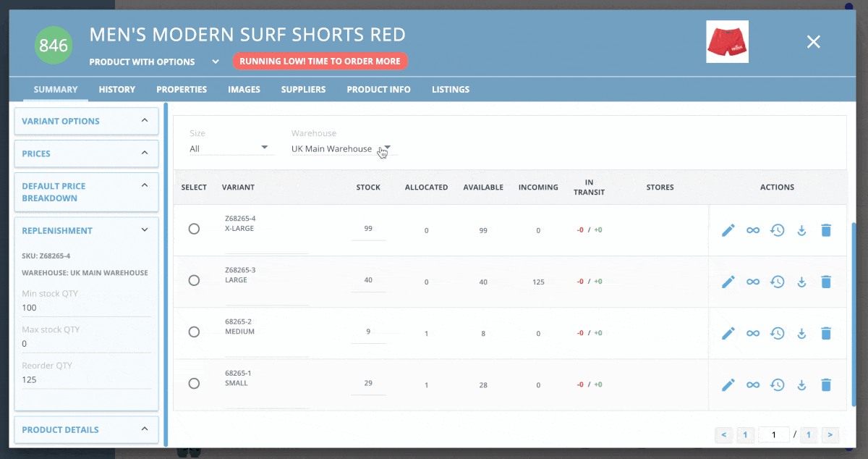Click the link icon for Large variant
The image size is (868, 459).
point(753,282)
